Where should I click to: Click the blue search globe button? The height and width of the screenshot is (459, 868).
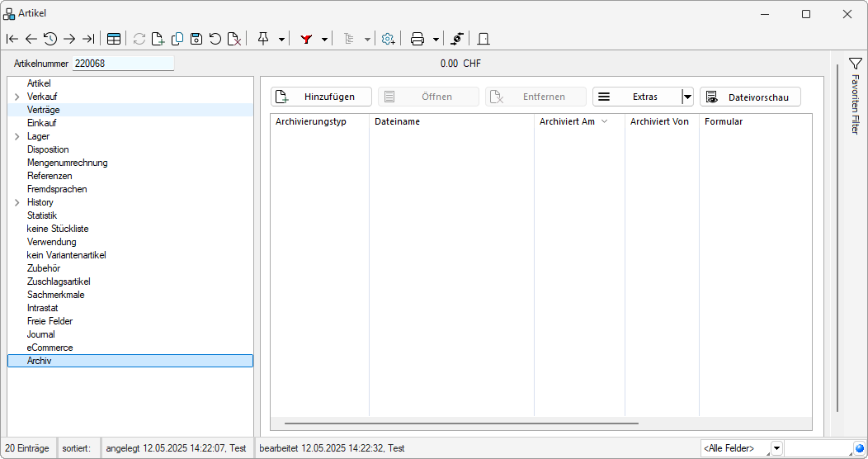pyautogui.click(x=859, y=448)
